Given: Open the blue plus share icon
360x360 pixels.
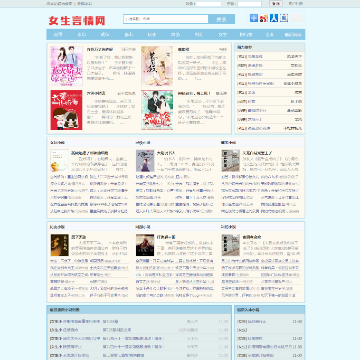Looking at the screenshot, I should pos(254,18).
